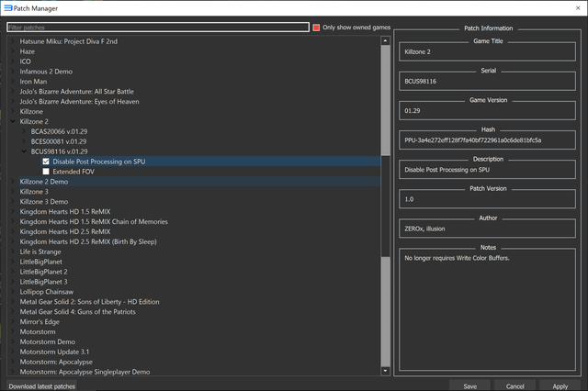Select the Motorstorm entry
Viewport: 588px width, 391px height.
click(38, 332)
